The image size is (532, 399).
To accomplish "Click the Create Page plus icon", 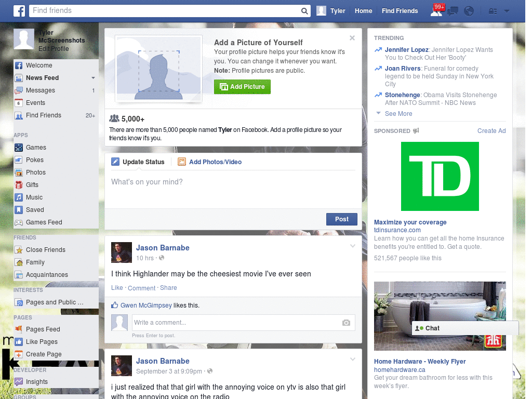I will [x=19, y=354].
